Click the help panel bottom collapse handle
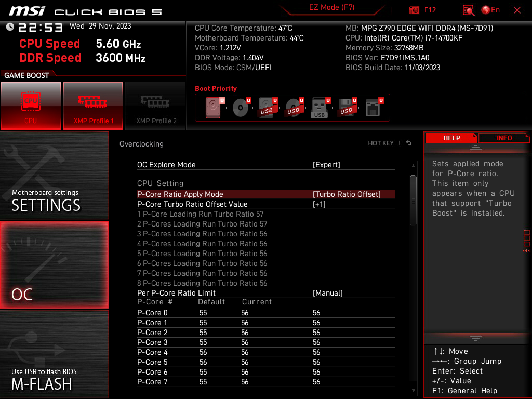The width and height of the screenshot is (532, 399). [475, 339]
